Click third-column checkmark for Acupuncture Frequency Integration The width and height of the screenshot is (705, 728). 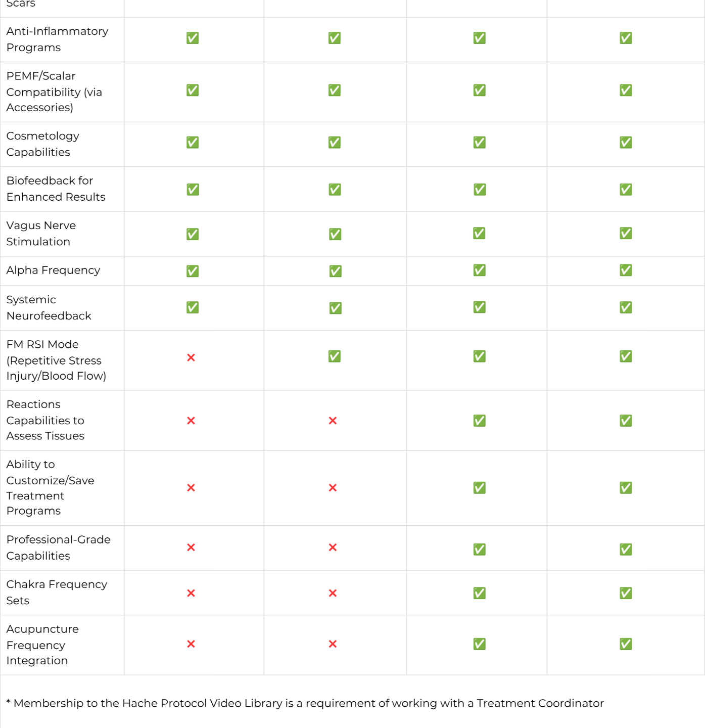tap(480, 644)
